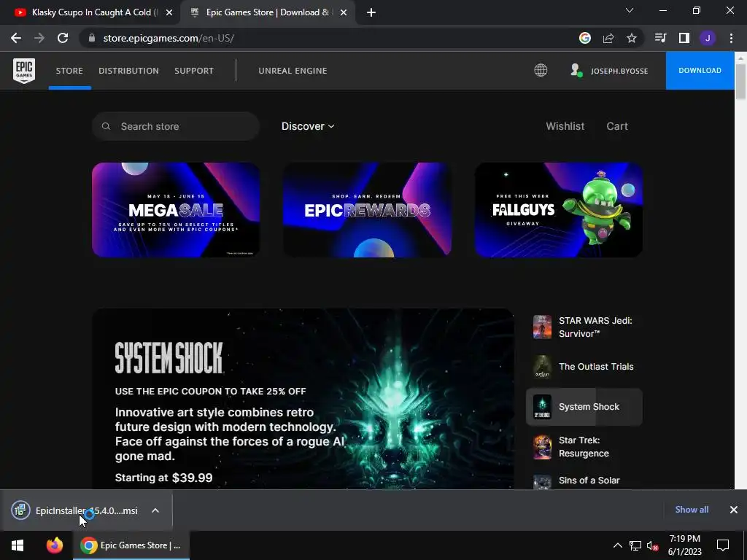Show hidden system tray icons chevron
The image size is (747, 560).
[x=617, y=545]
